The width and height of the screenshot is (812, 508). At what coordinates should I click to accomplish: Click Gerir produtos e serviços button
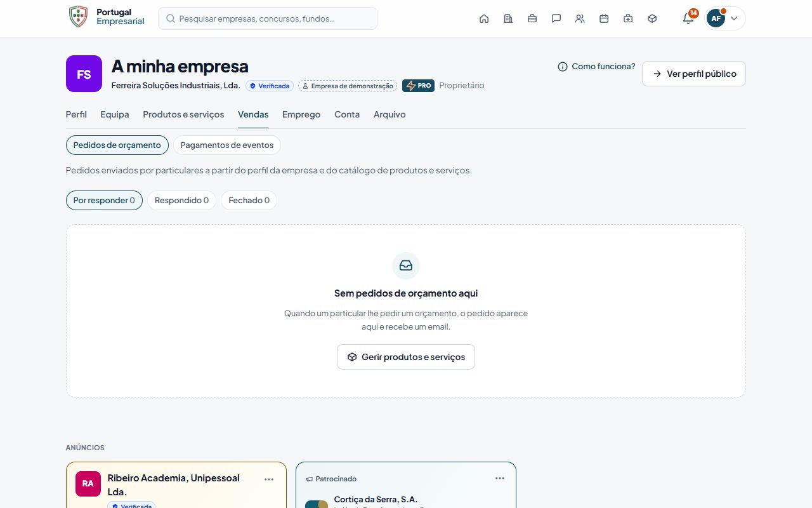[x=406, y=357]
